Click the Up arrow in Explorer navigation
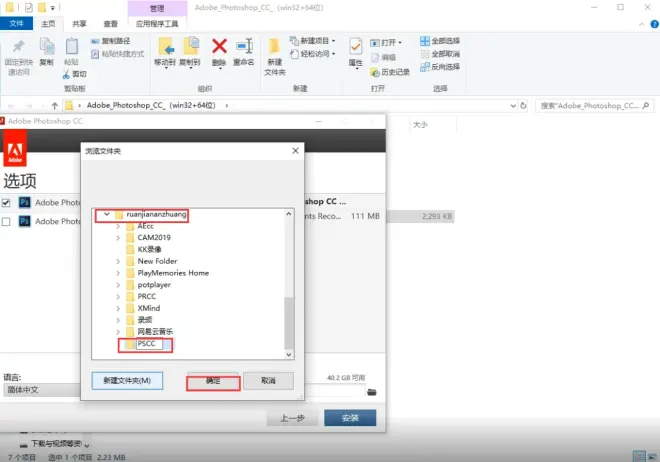660x462 pixels. pyautogui.click(x=54, y=106)
